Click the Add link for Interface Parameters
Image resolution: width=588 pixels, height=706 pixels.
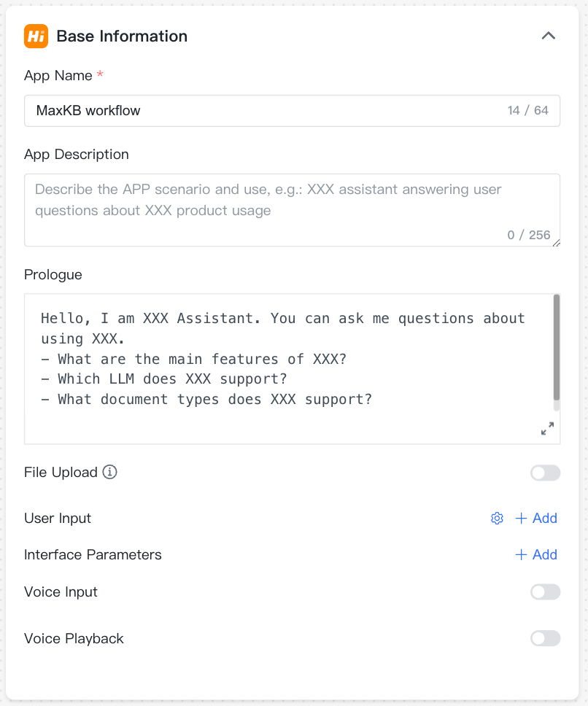pyautogui.click(x=545, y=555)
